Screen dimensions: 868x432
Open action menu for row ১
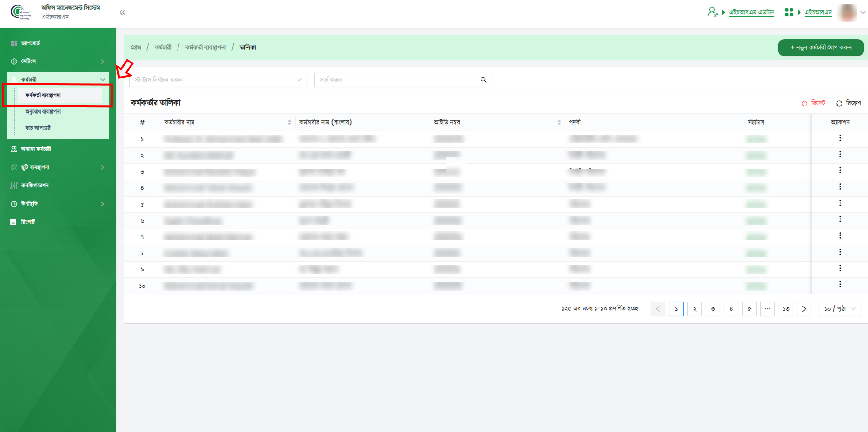point(840,138)
